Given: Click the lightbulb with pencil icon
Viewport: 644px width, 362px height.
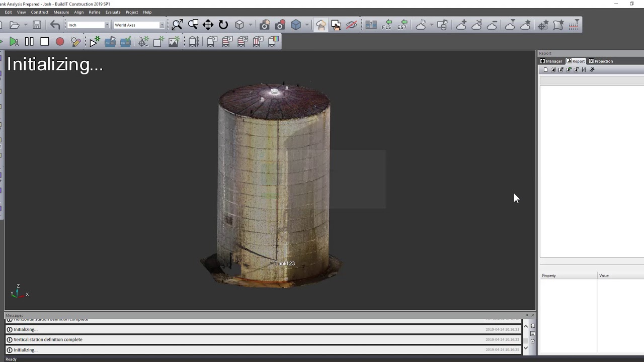Looking at the screenshot, I should [75, 42].
